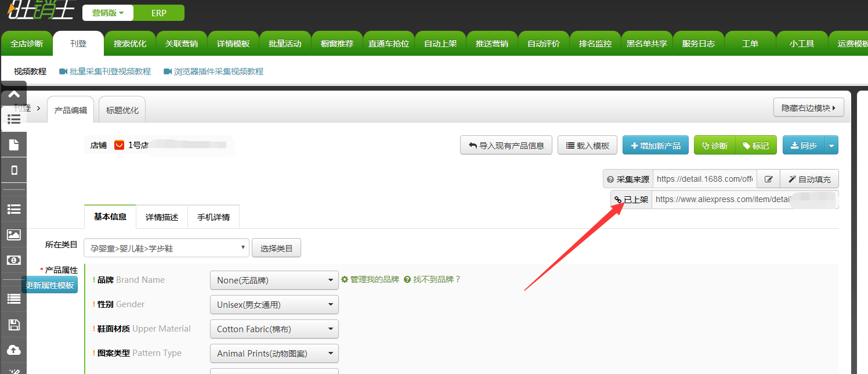Open the mobile phone icon in the sidebar

tap(14, 170)
